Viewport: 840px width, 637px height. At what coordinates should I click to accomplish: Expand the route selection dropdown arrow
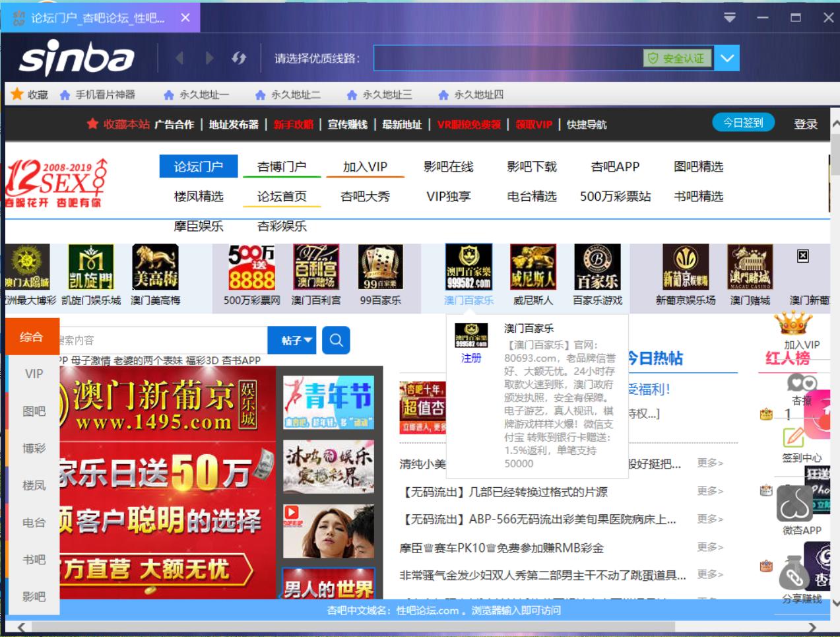tap(727, 58)
